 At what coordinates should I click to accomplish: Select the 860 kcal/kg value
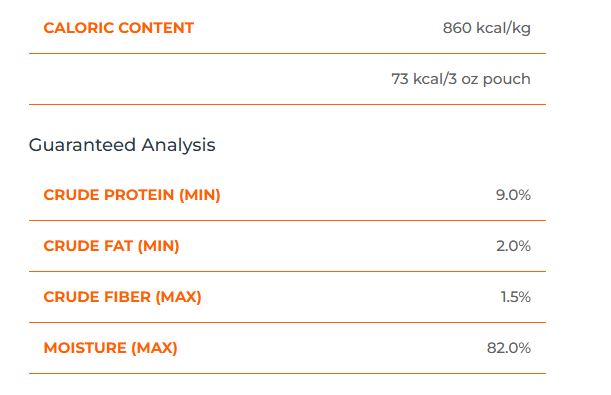[487, 28]
